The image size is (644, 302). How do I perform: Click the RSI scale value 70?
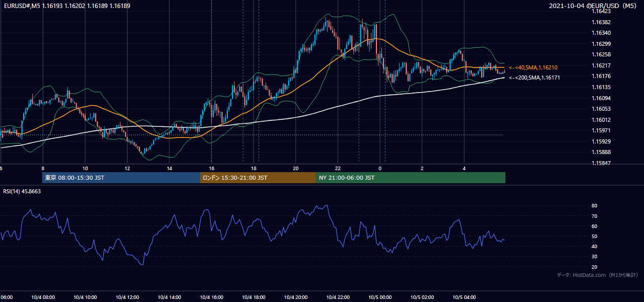pyautogui.click(x=595, y=216)
